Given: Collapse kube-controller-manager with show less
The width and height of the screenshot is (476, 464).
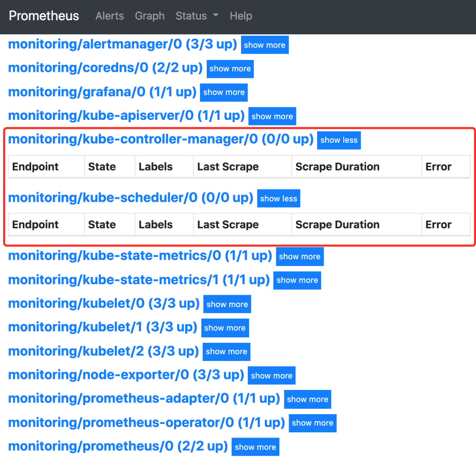Looking at the screenshot, I should point(339,140).
